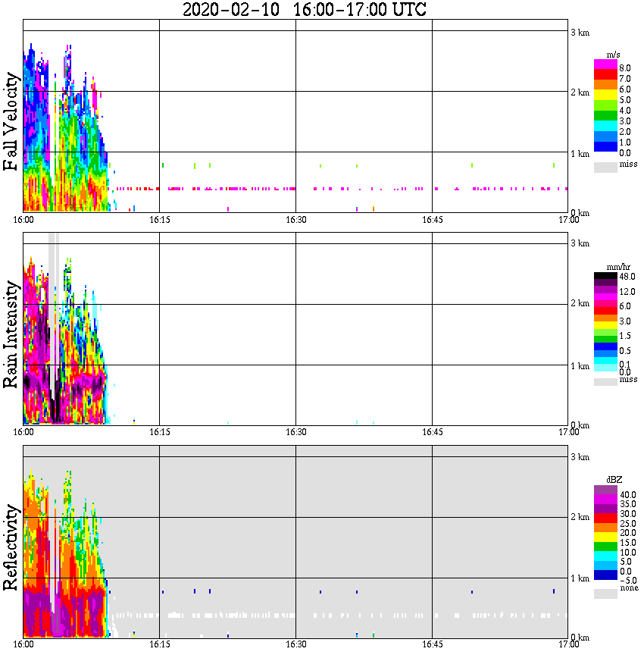Image resolution: width=644 pixels, height=658 pixels.
Task: Click the 'mm/hr' unit label
Action: click(x=618, y=267)
